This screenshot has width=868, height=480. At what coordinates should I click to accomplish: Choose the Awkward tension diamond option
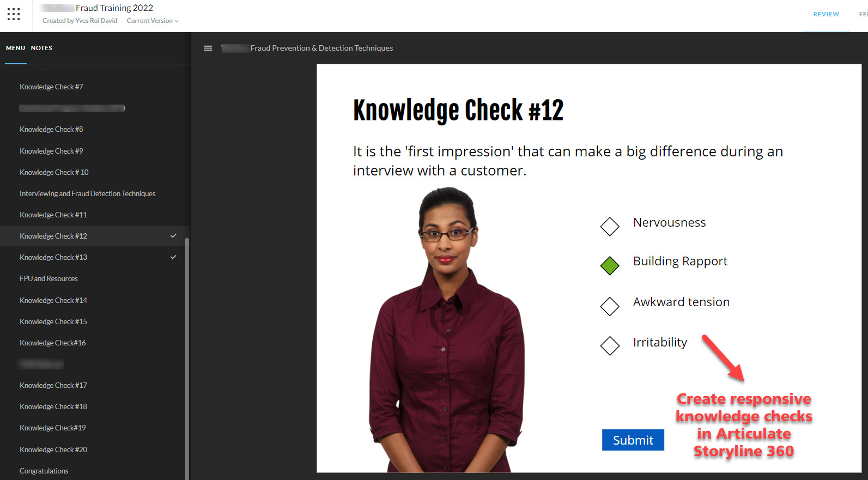pos(610,306)
